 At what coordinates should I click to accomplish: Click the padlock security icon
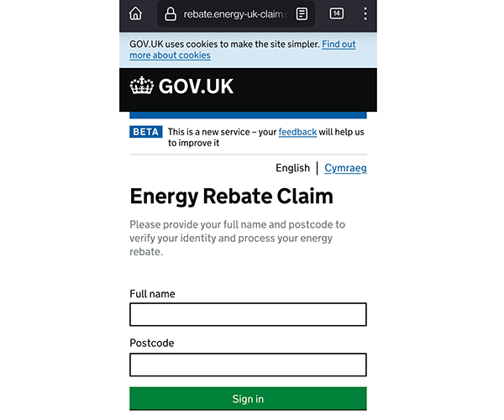171,14
